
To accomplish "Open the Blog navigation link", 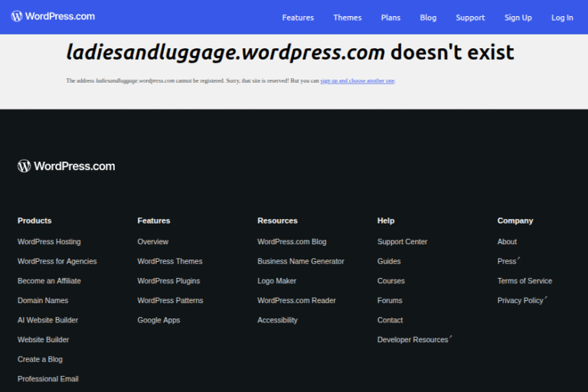I will click(x=428, y=18).
